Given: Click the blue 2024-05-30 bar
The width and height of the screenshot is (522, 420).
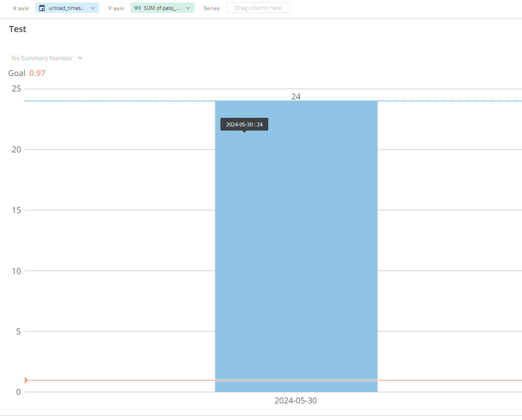Looking at the screenshot, I should coord(296,256).
